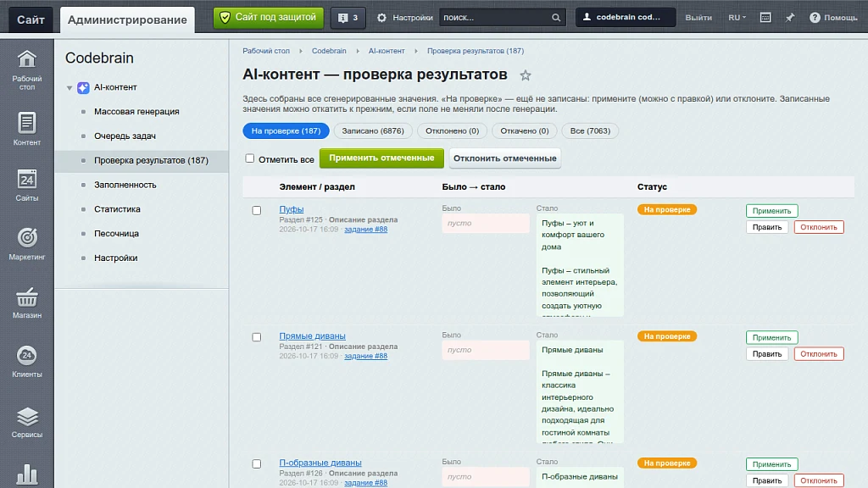This screenshot has width=868, height=488.
Task: Open the codebrain user menu
Action: coord(626,17)
